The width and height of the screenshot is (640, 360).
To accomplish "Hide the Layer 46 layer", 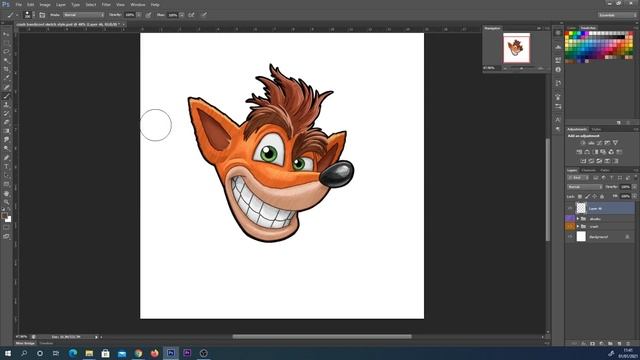I will coord(570,208).
